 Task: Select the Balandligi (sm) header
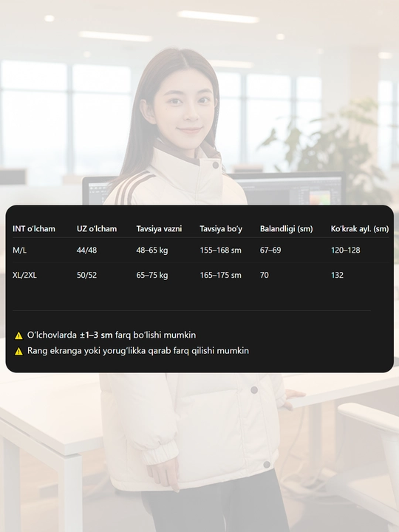point(287,229)
